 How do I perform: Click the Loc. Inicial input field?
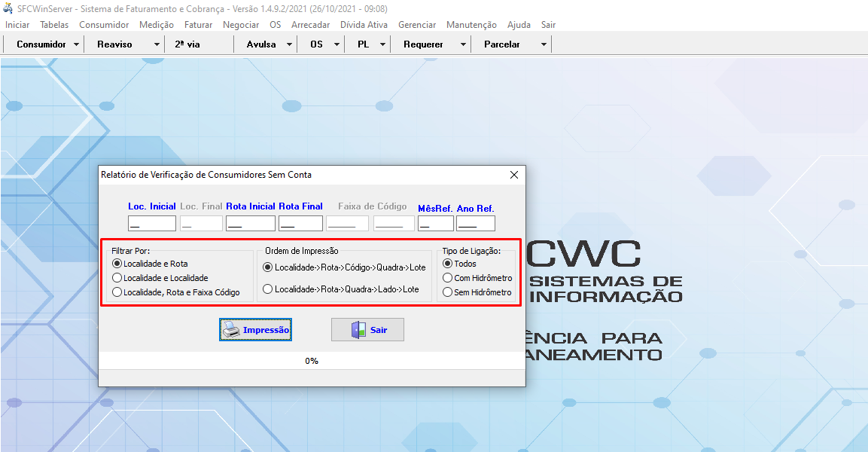coord(152,224)
